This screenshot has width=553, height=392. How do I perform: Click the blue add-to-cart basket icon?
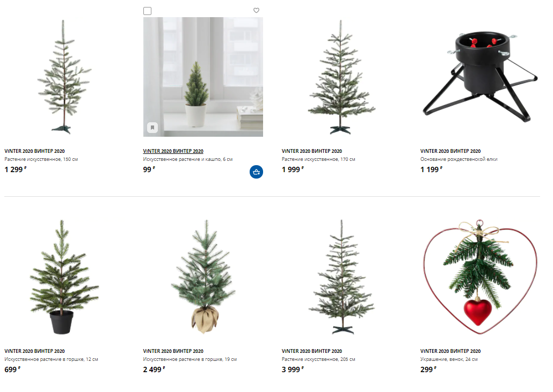257,172
